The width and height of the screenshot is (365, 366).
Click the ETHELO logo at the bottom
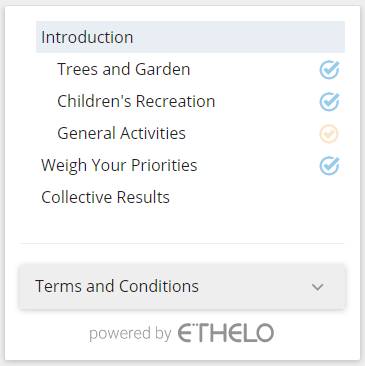(x=226, y=333)
